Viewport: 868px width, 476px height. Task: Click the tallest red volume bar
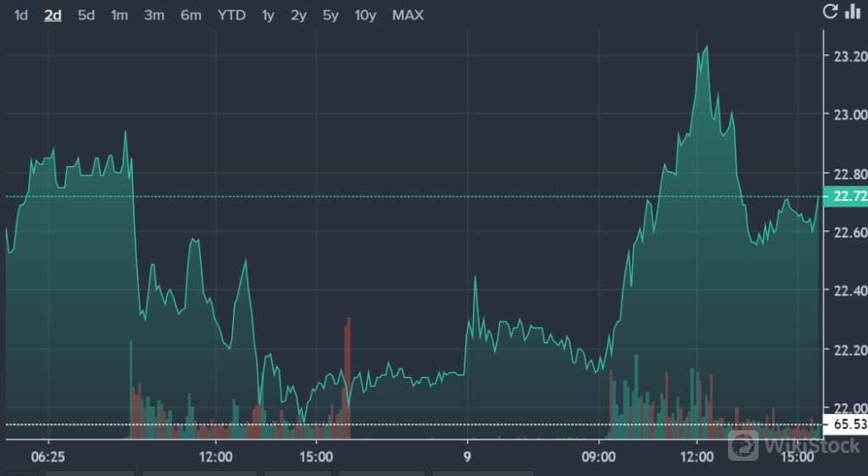point(348,373)
